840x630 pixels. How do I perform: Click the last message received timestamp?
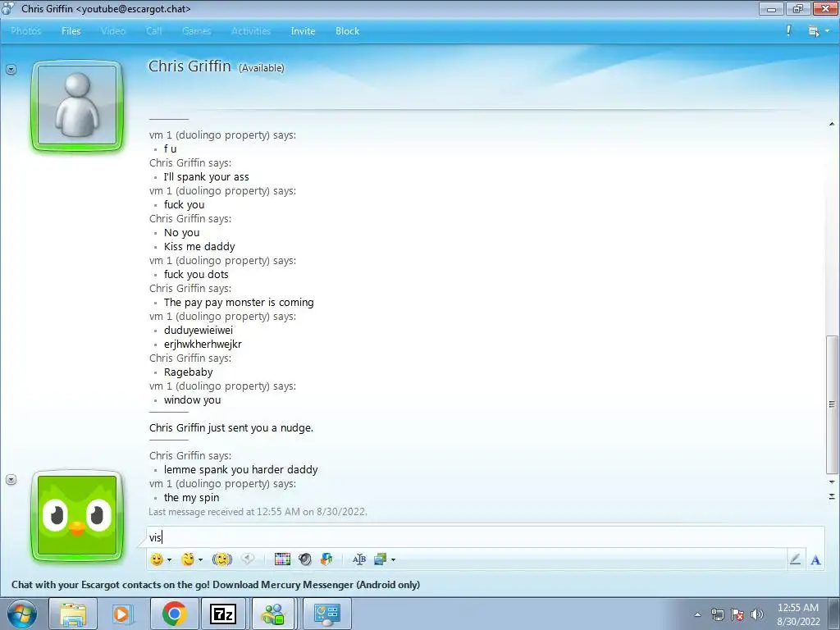point(258,512)
